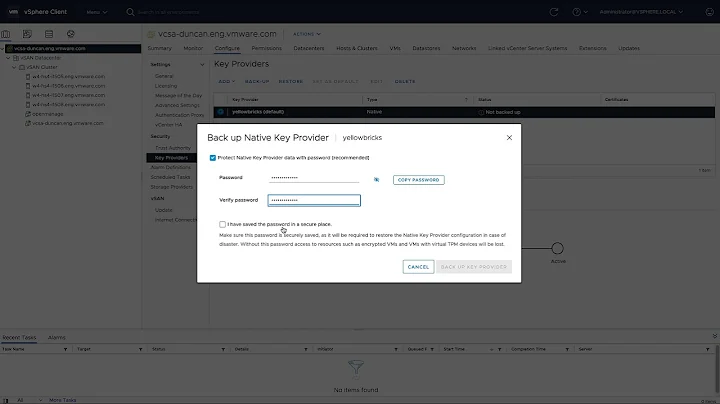Click the VMware vm logo
Viewport: 720px width, 404px height.
[13, 11]
